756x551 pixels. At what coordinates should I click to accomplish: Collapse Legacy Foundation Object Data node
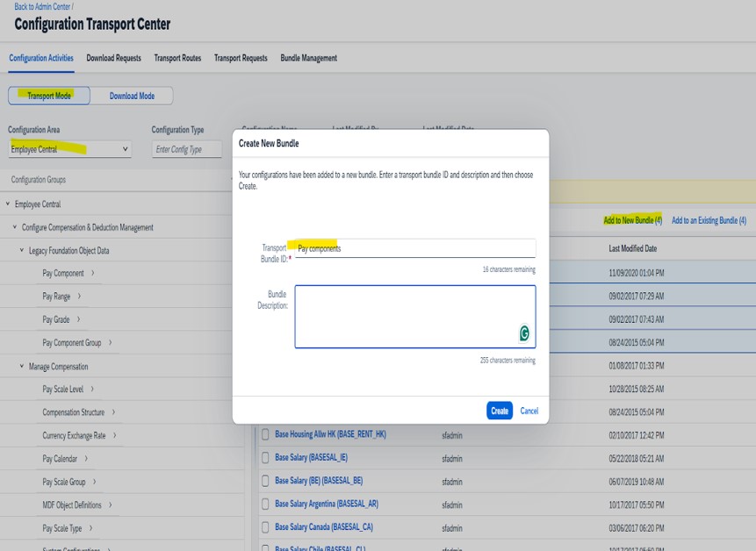pos(22,250)
